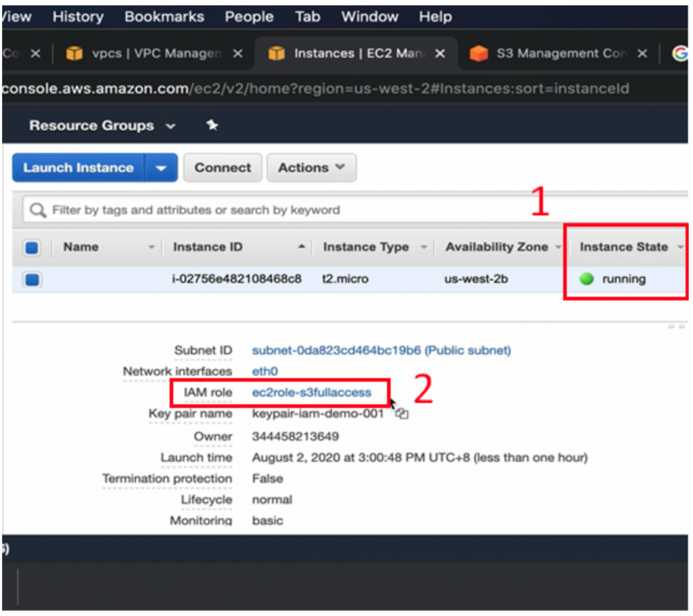
Task: Close the VPC Management tab
Action: [x=238, y=53]
